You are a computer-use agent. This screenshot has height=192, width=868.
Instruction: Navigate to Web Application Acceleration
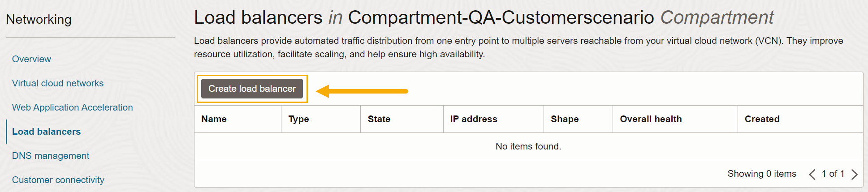pyautogui.click(x=73, y=107)
